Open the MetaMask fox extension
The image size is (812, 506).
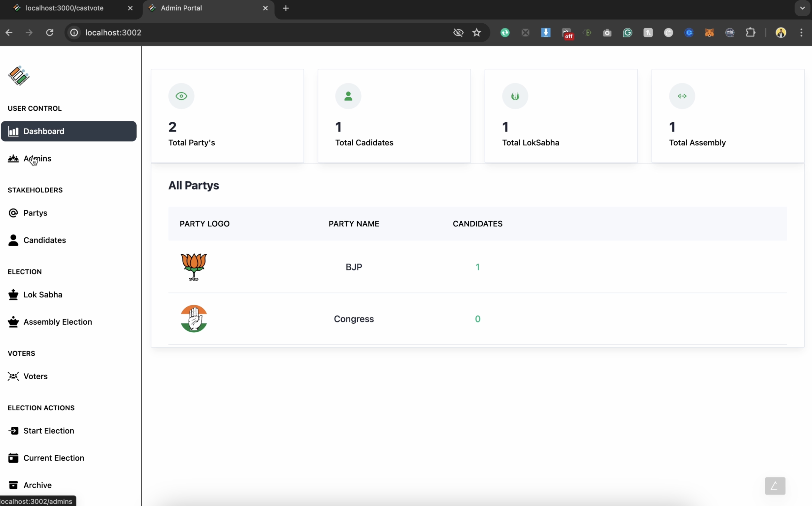tap(709, 32)
